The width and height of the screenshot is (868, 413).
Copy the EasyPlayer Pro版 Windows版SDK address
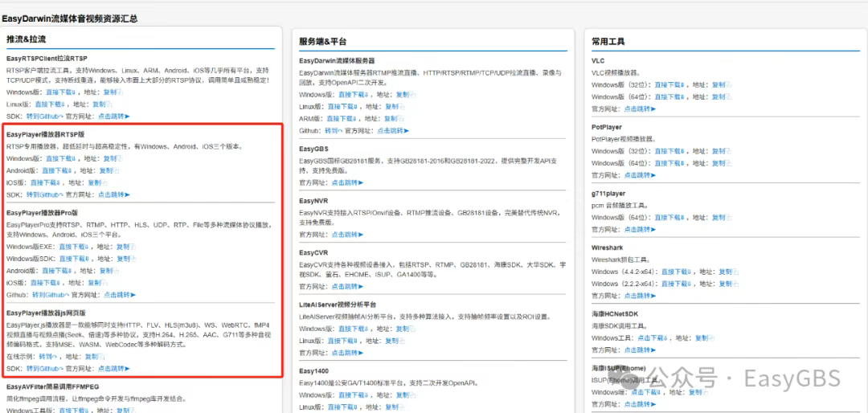pyautogui.click(x=126, y=259)
